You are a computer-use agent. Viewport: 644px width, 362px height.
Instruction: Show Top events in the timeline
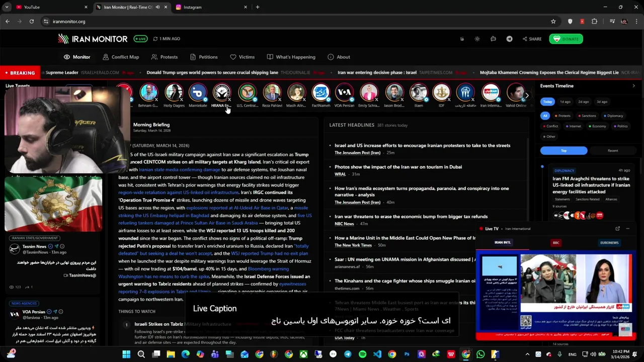click(563, 150)
